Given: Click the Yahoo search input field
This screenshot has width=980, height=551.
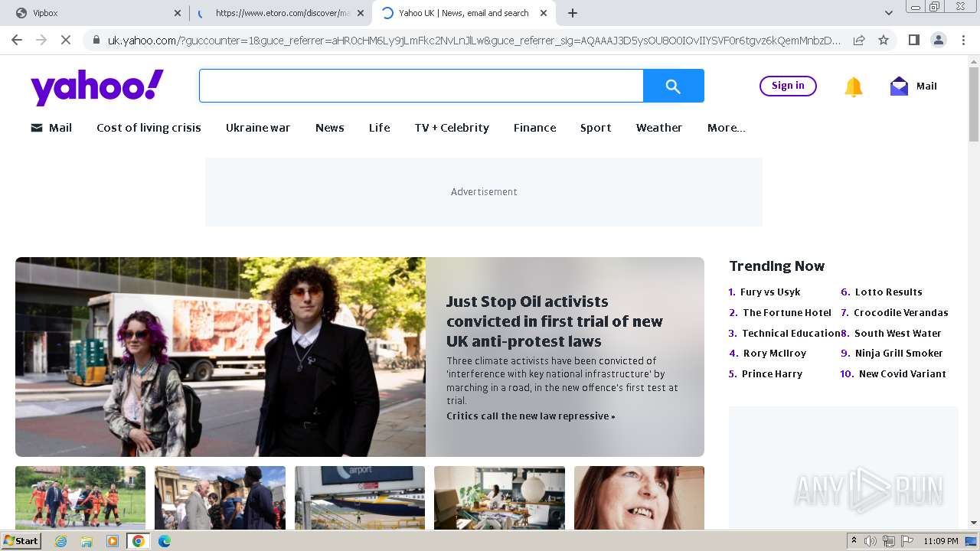Looking at the screenshot, I should point(421,86).
